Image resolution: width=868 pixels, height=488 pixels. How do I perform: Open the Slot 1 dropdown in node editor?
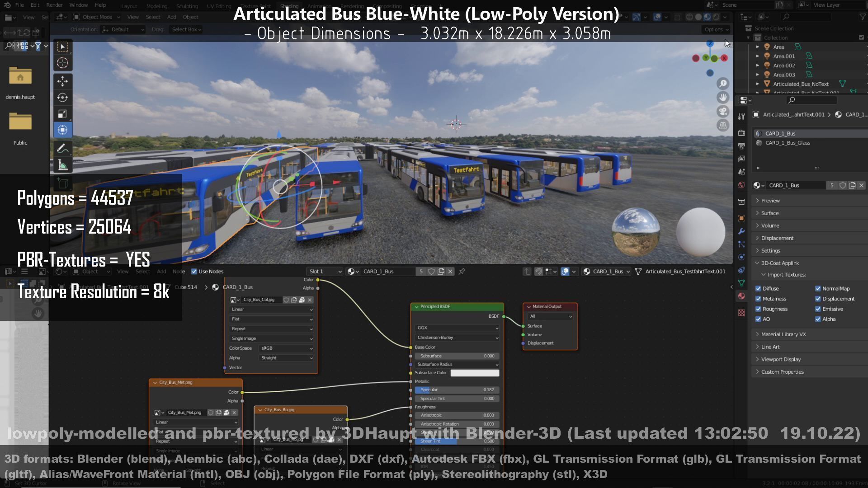click(x=325, y=272)
